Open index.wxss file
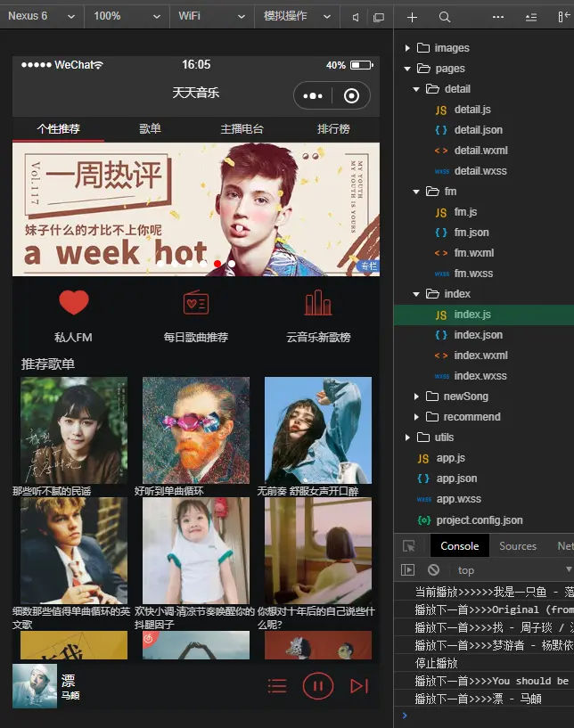This screenshot has width=574, height=728. tap(480, 376)
